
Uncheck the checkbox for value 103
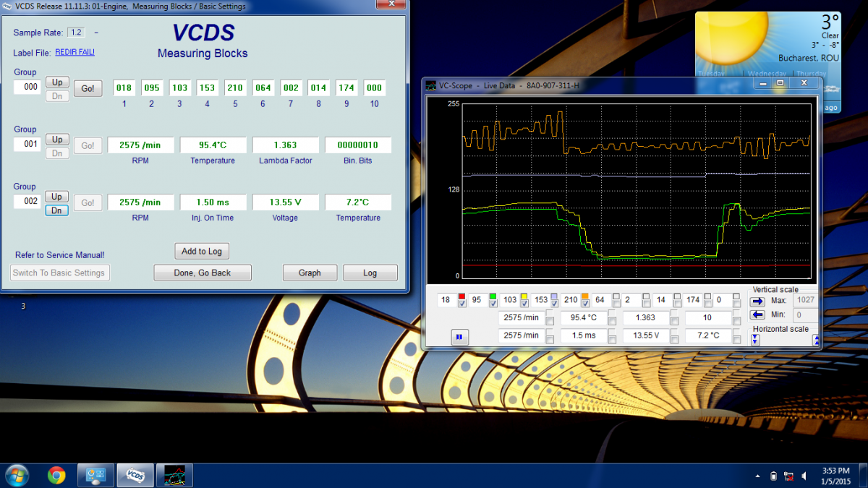coord(524,304)
